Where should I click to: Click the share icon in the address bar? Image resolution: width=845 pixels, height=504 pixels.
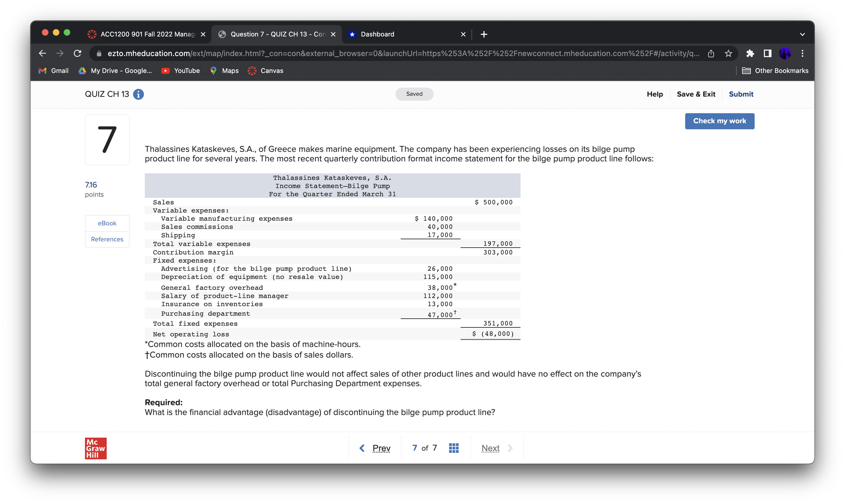pos(711,53)
